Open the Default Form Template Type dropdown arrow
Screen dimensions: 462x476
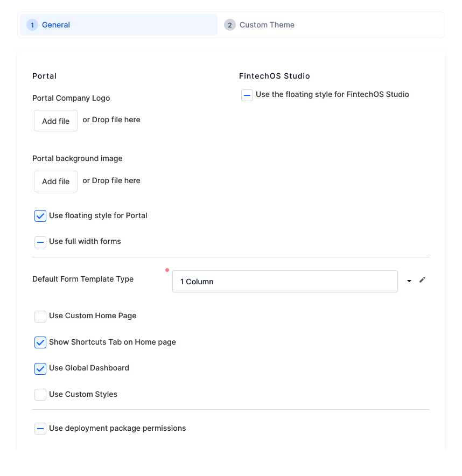(x=409, y=281)
